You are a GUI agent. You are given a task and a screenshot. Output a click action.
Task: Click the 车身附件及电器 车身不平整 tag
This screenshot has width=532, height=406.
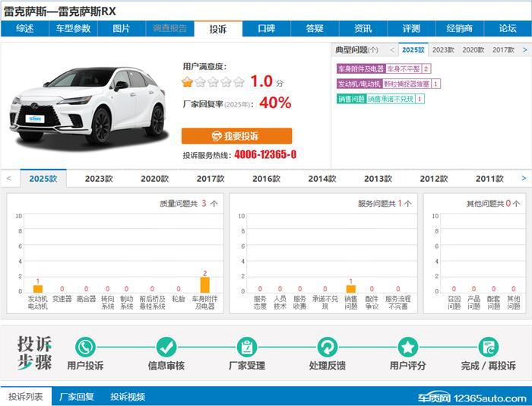point(384,69)
